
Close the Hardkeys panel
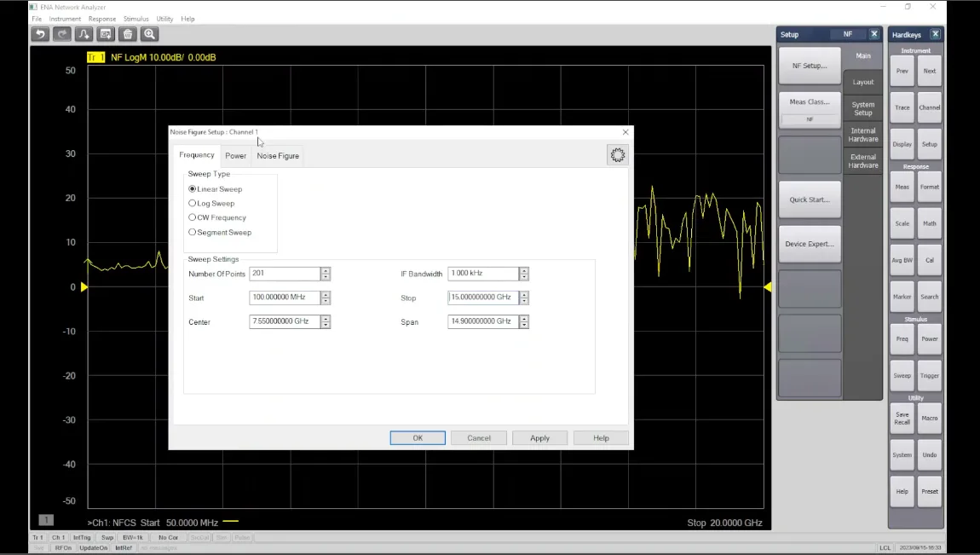click(x=936, y=34)
